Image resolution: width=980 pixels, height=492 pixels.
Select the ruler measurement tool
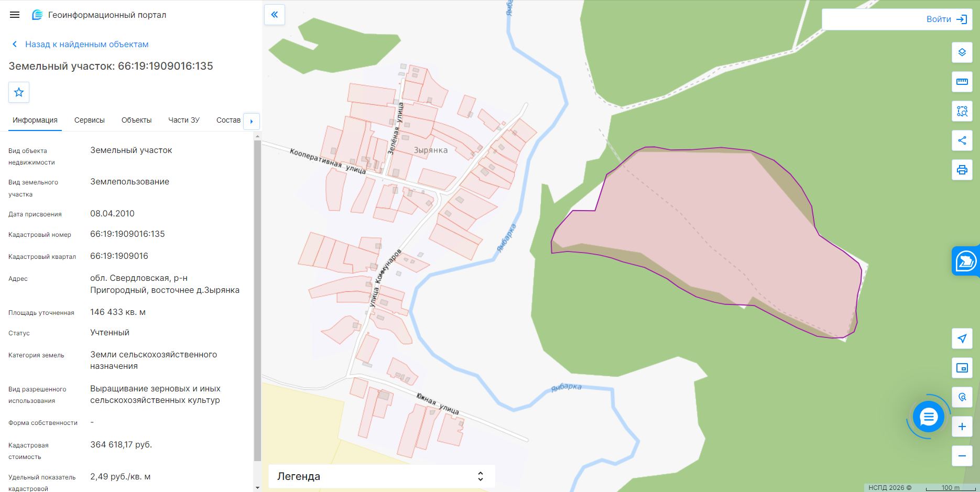tap(962, 82)
